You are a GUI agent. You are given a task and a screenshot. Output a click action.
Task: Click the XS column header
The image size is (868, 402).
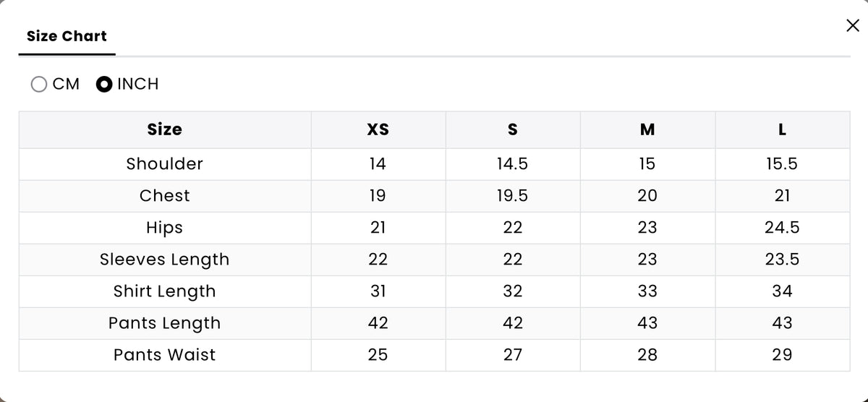pyautogui.click(x=378, y=130)
